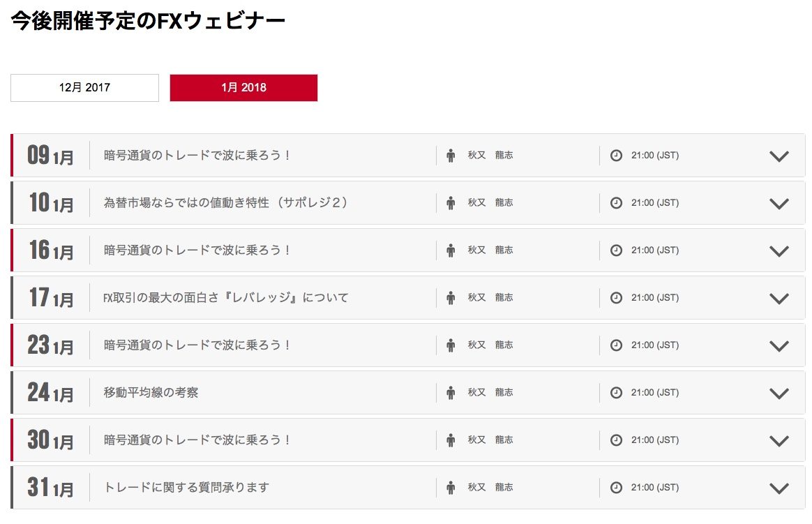Image resolution: width=812 pixels, height=524 pixels.
Task: Click the clock icon in the 17 1月 row
Action: tap(616, 298)
